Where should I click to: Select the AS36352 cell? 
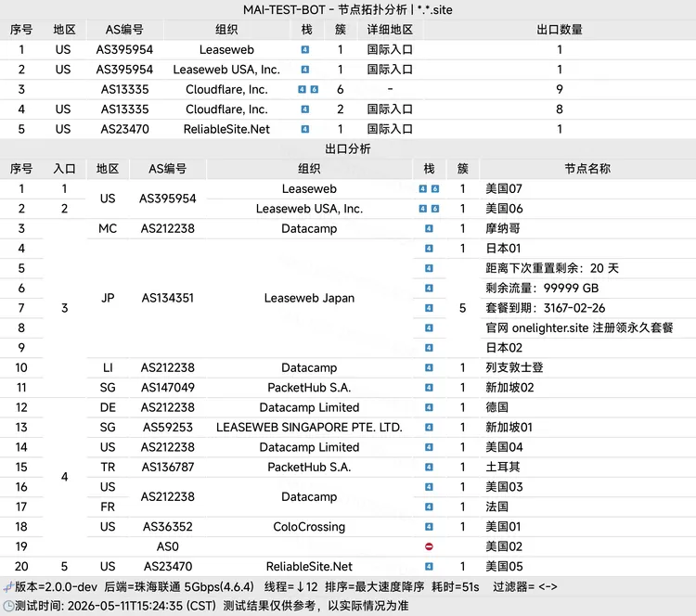(168, 527)
